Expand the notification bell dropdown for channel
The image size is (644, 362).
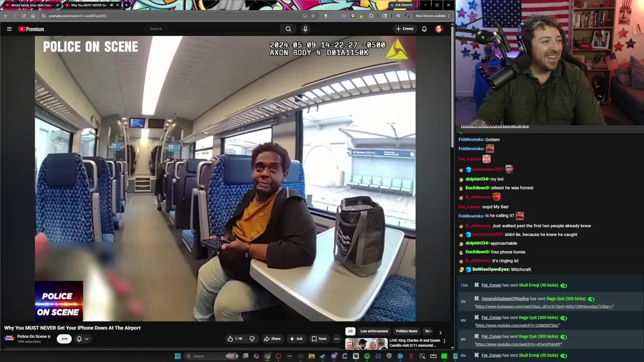click(x=83, y=339)
